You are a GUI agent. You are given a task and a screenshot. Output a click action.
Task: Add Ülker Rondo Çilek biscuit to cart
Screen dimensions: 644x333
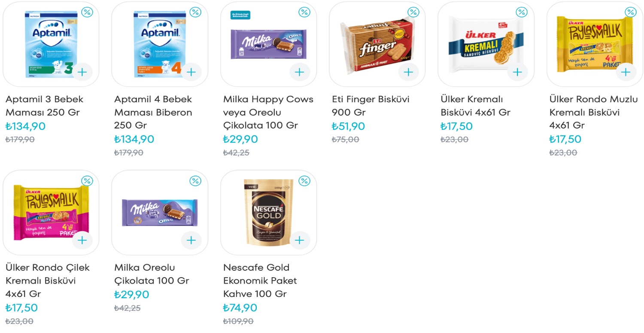pyautogui.click(x=82, y=240)
